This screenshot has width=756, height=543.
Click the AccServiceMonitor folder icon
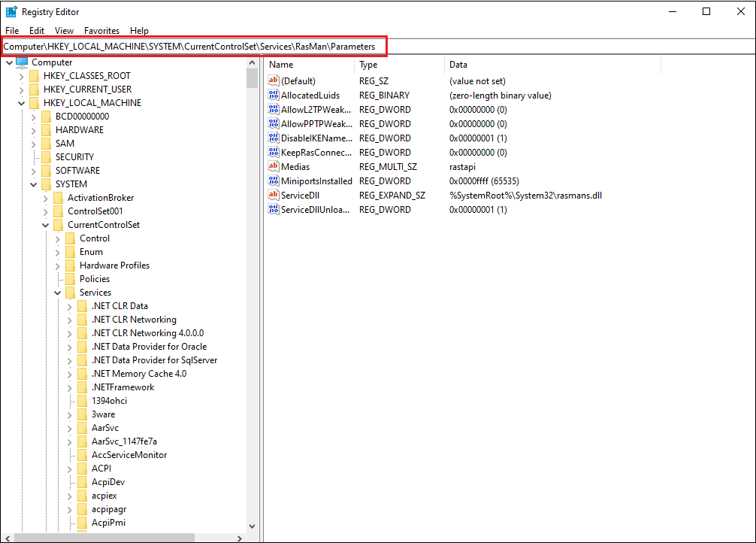tap(83, 455)
